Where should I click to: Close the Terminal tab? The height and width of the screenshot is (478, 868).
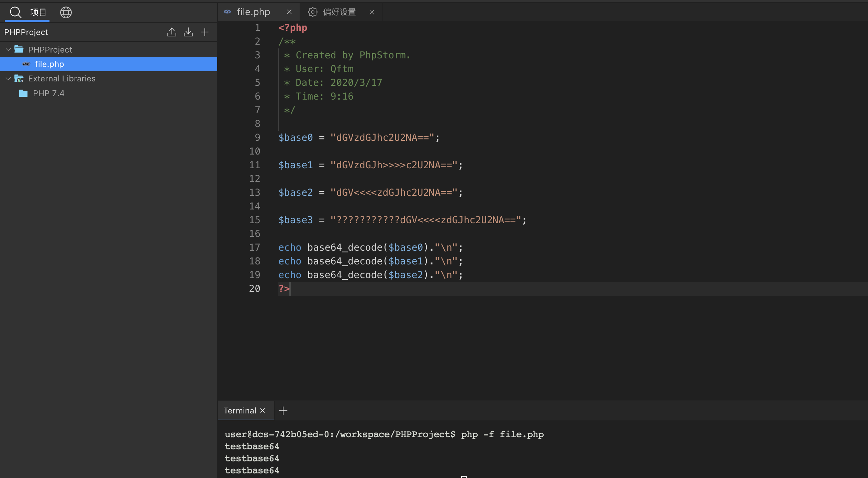(263, 410)
